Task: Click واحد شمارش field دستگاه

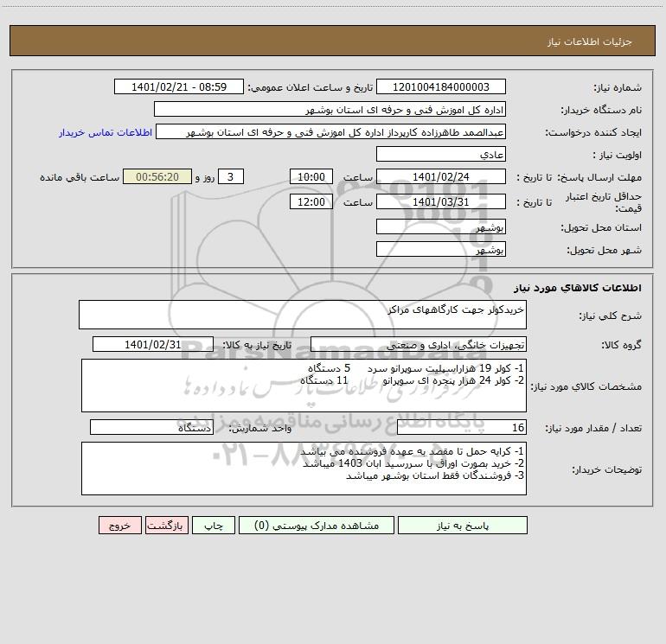Action: tap(151, 428)
